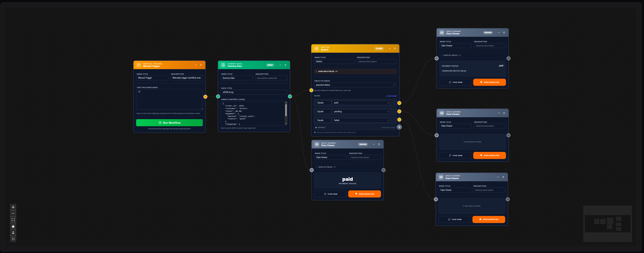Click the grid icon on top-right Data Viewer node
Image resolution: width=644 pixels, height=253 pixels.
tap(441, 32)
